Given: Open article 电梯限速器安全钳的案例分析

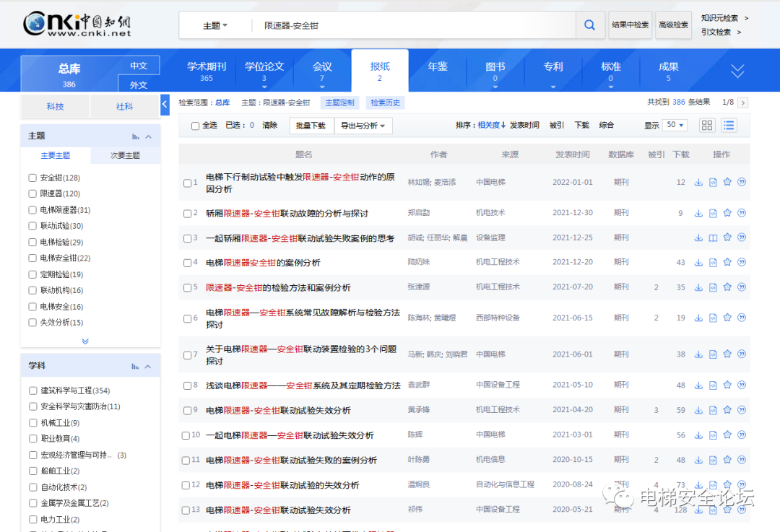Looking at the screenshot, I should (x=263, y=263).
